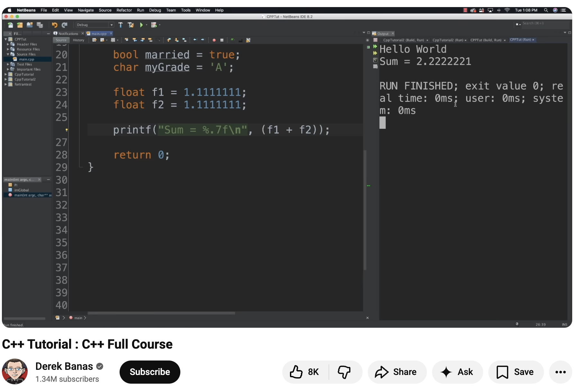This screenshot has height=392, width=578.
Task: Open Derek Banas channel link
Action: [64, 366]
